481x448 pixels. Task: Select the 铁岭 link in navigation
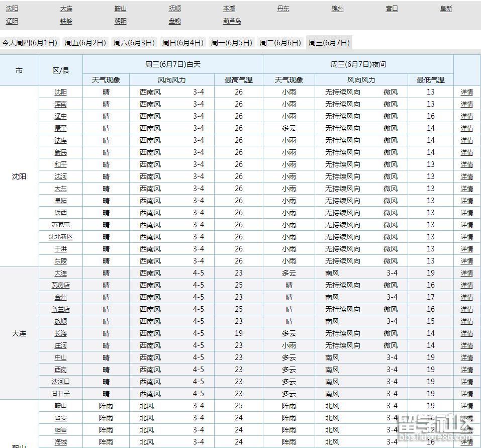click(x=65, y=21)
